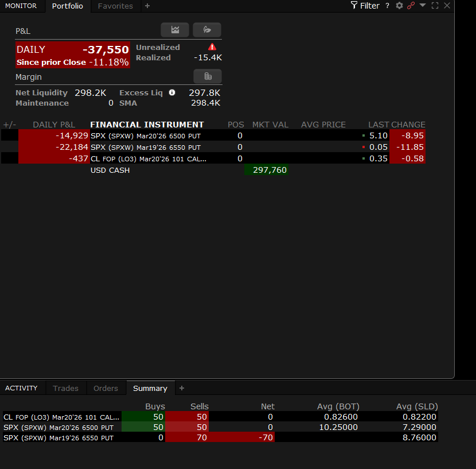The width and height of the screenshot is (476, 469).
Task: Open Monitor help question mark
Action: [x=387, y=6]
